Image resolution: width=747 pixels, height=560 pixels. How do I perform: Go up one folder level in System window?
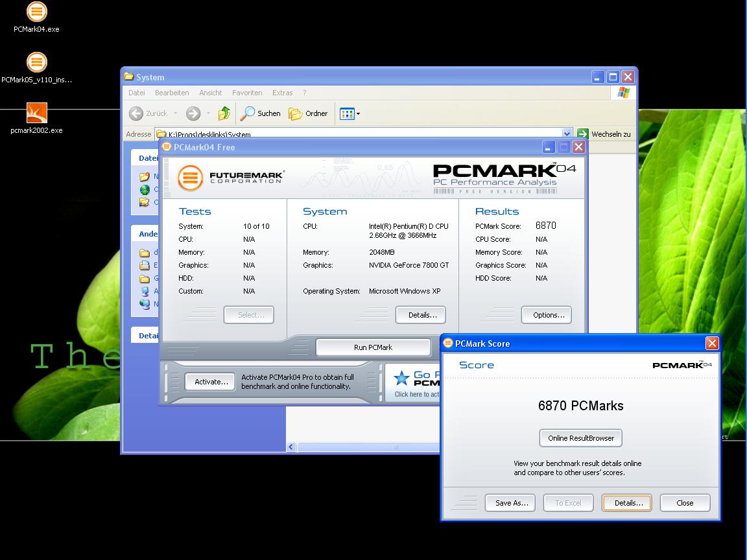pos(224,113)
